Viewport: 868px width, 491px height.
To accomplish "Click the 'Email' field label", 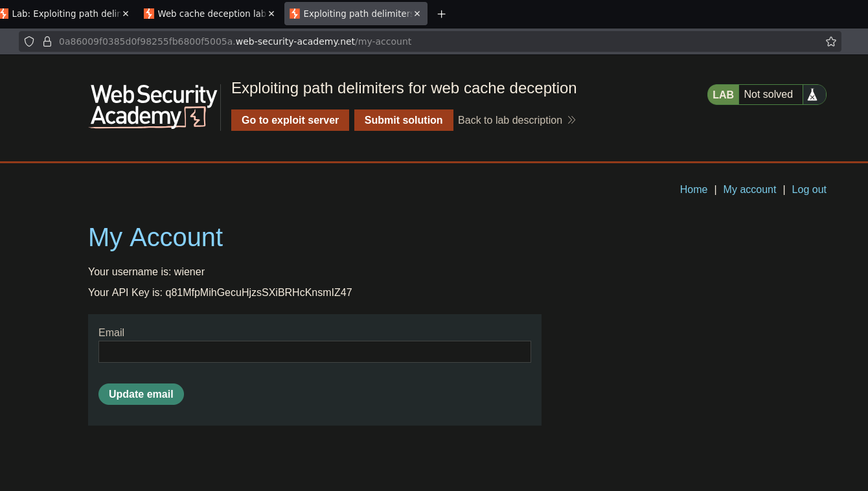I will coord(111,333).
